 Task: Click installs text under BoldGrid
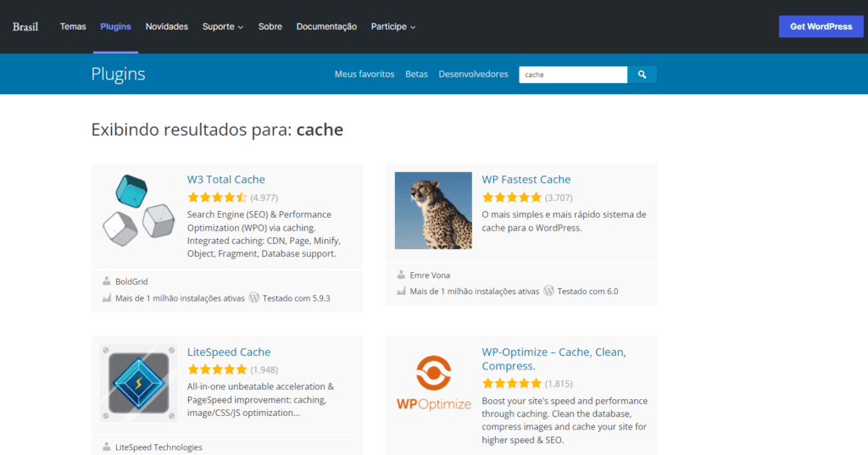(x=180, y=297)
